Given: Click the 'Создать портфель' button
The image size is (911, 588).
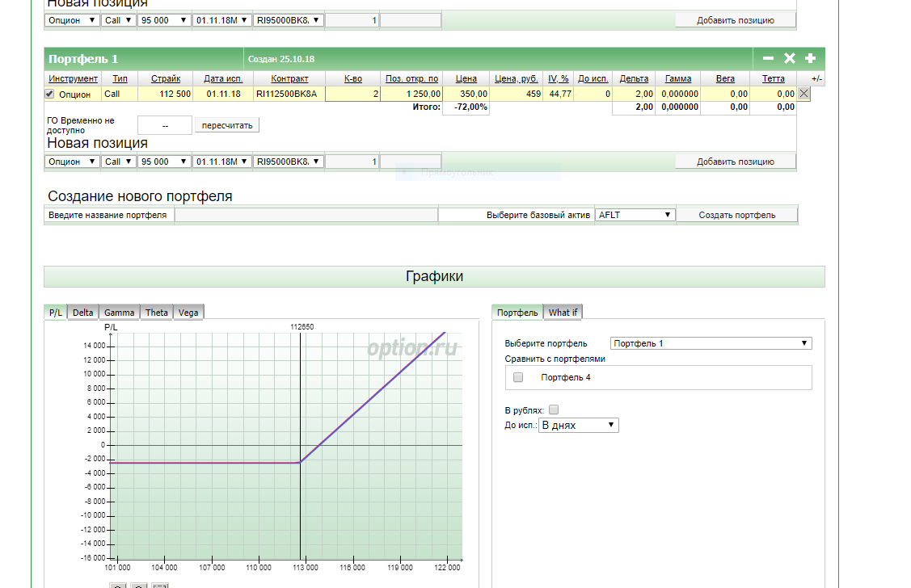Looking at the screenshot, I should (x=736, y=215).
